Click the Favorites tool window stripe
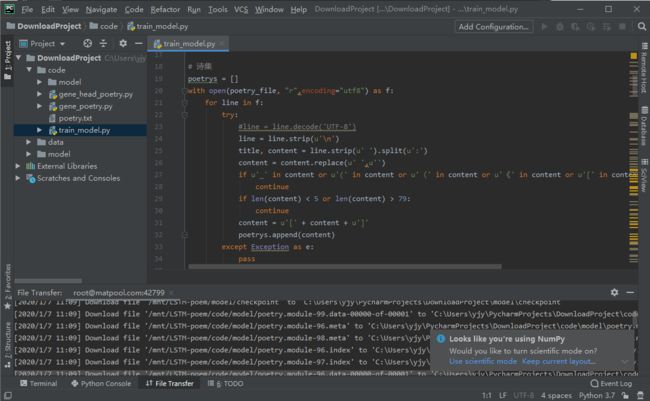Screen dimensions: 650x401 tap(7, 287)
